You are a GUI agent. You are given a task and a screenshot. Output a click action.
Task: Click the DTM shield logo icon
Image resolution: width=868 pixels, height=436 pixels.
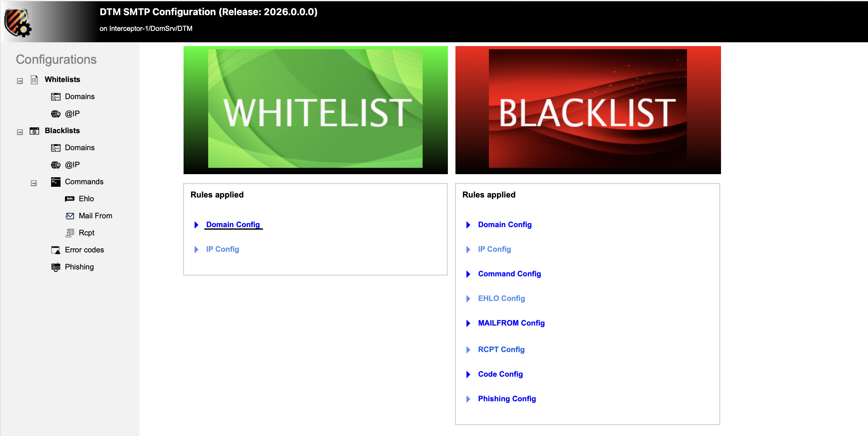pos(18,22)
